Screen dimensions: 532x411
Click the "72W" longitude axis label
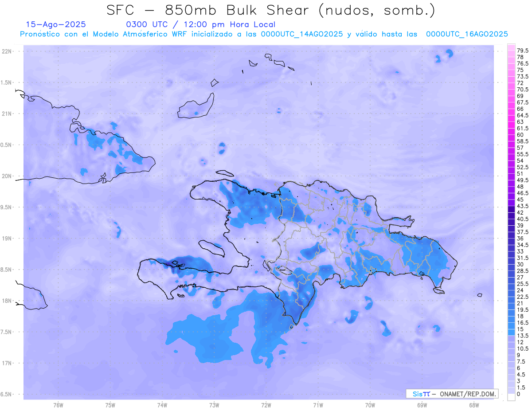coord(266,405)
